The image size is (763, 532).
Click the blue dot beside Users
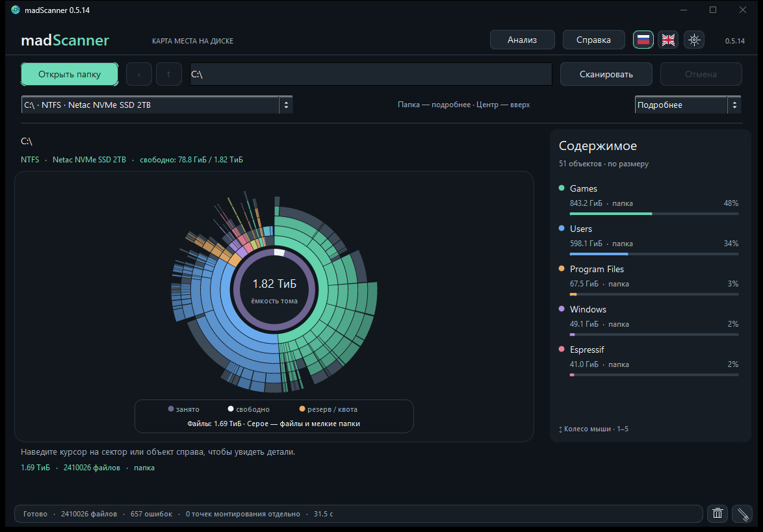point(562,228)
